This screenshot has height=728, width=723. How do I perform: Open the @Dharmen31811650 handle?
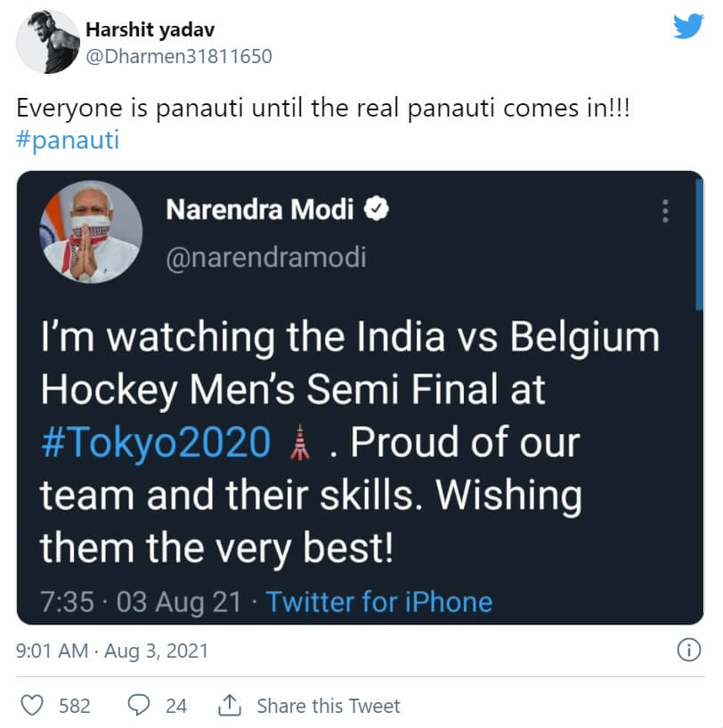point(178,56)
